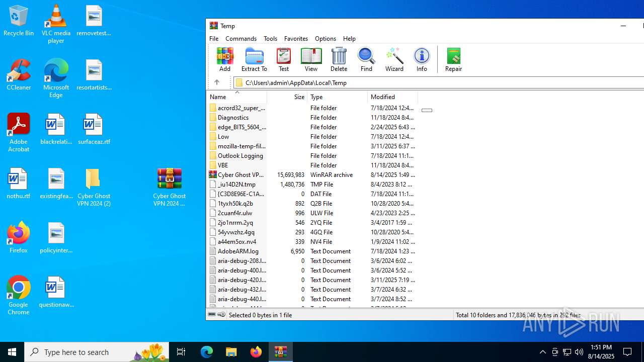Select aria-debug-432 log file
Image resolution: width=644 pixels, height=362 pixels.
click(312, 290)
